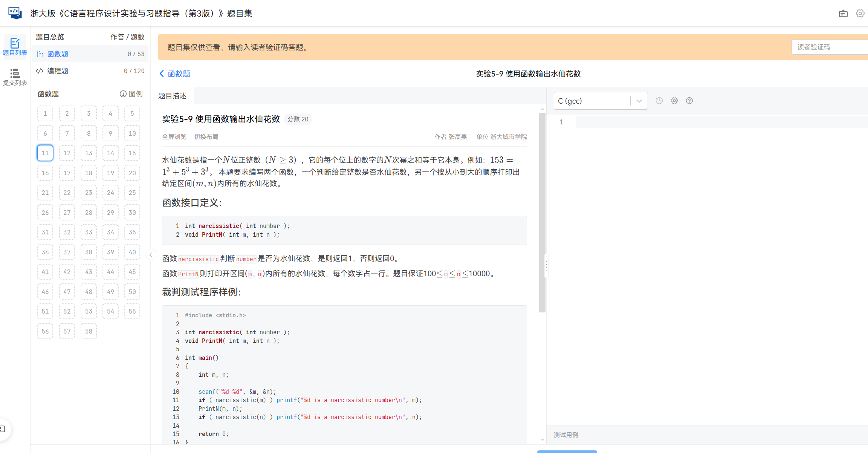Screen dimensions: 868x453
Task: Click the panel divider handle between description and editor
Action: coord(546,266)
